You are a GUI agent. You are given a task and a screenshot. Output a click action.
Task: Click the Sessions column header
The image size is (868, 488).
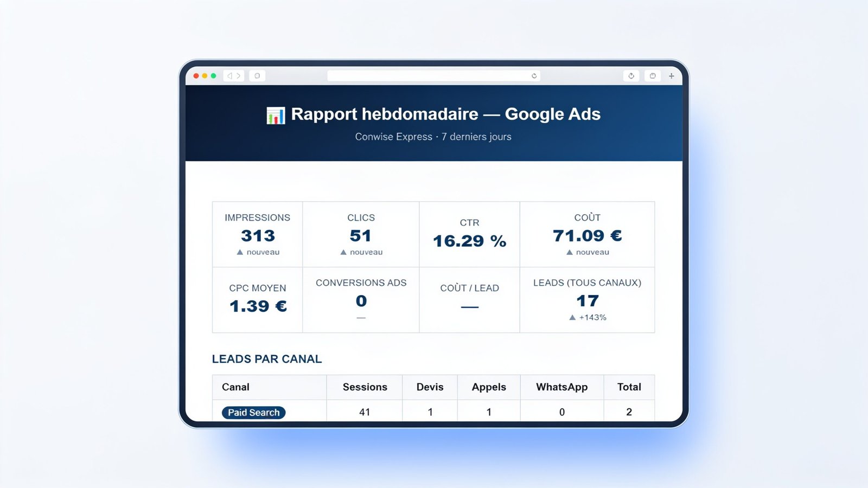click(365, 387)
